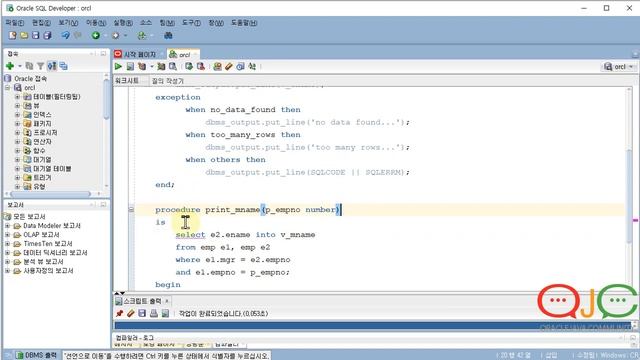Save script output with the disk icon
This screenshot has width=640, height=360.
point(142,313)
